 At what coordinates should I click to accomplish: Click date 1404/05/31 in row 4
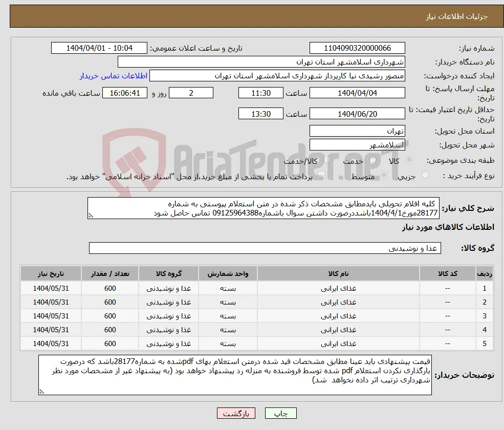pyautogui.click(x=51, y=330)
